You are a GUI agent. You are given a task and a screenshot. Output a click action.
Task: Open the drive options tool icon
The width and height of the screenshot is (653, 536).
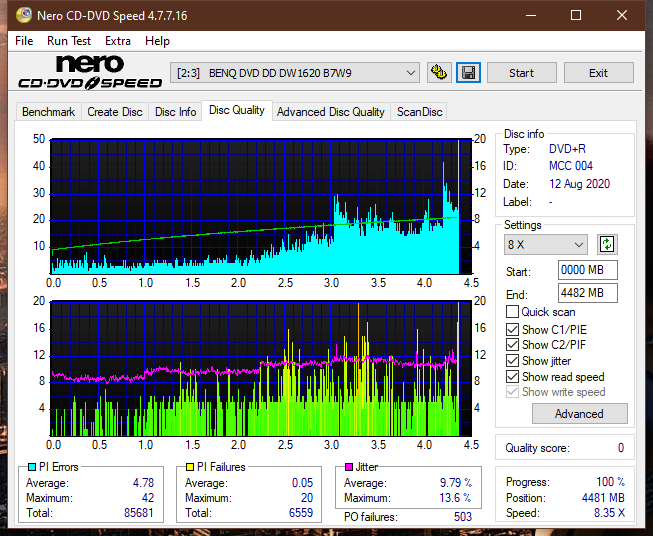click(439, 73)
